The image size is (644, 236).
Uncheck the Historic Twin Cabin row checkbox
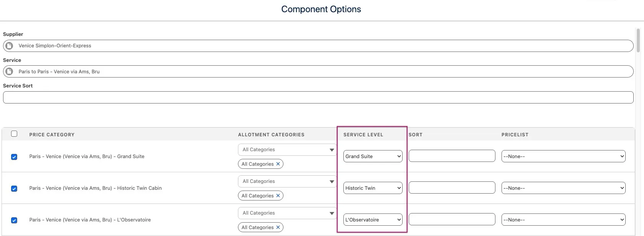tap(14, 188)
